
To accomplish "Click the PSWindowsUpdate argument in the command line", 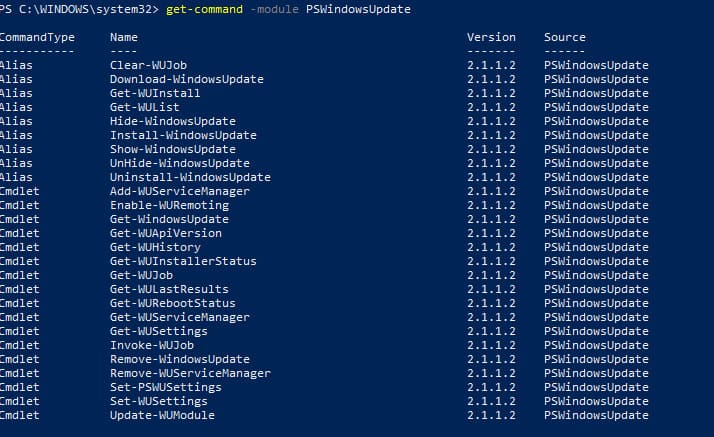I will tap(354, 9).
